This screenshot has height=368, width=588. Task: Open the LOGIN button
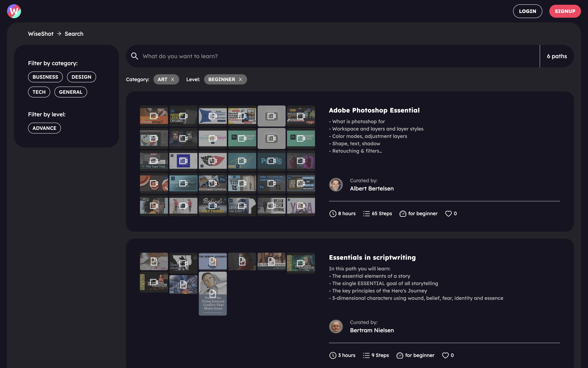[x=527, y=11]
